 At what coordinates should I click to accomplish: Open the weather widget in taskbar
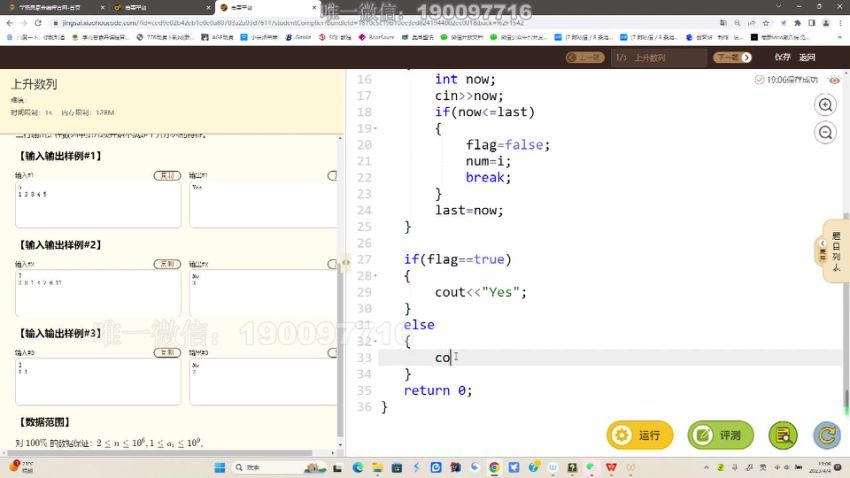pos(22,467)
